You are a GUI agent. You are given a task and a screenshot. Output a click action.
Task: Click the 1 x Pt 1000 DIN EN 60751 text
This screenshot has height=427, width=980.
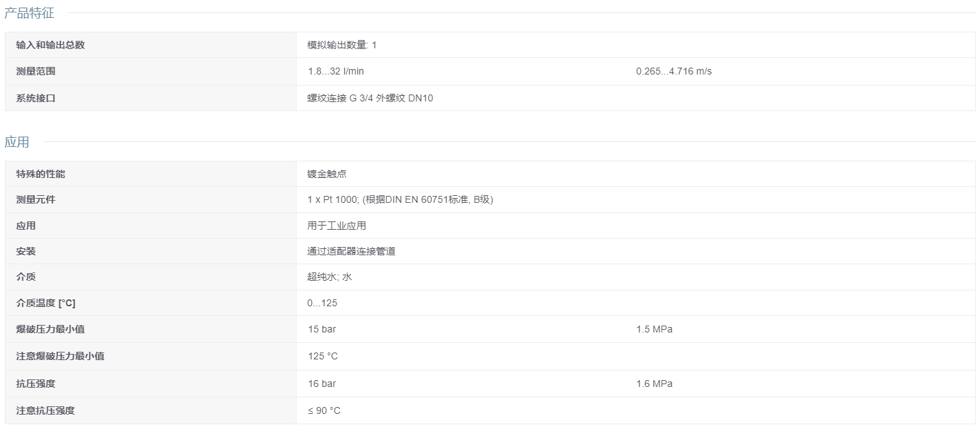coord(401,199)
